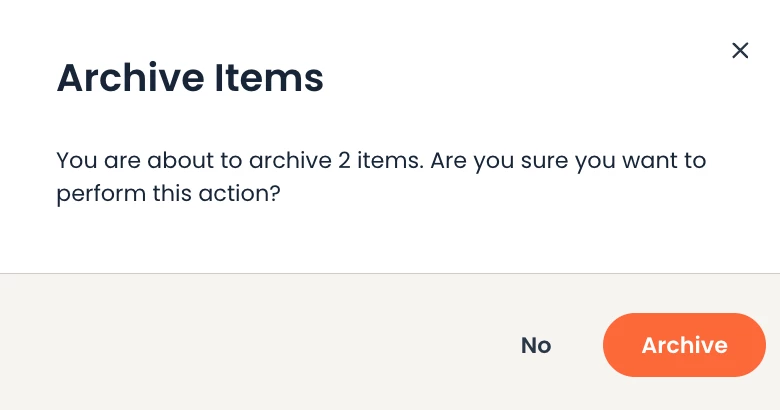Click the "Archive Items" heading
Image resolution: width=780 pixels, height=410 pixels.
click(190, 78)
